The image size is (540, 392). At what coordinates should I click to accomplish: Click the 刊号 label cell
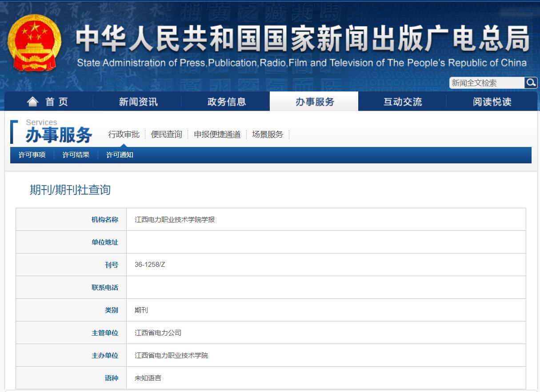pos(71,265)
